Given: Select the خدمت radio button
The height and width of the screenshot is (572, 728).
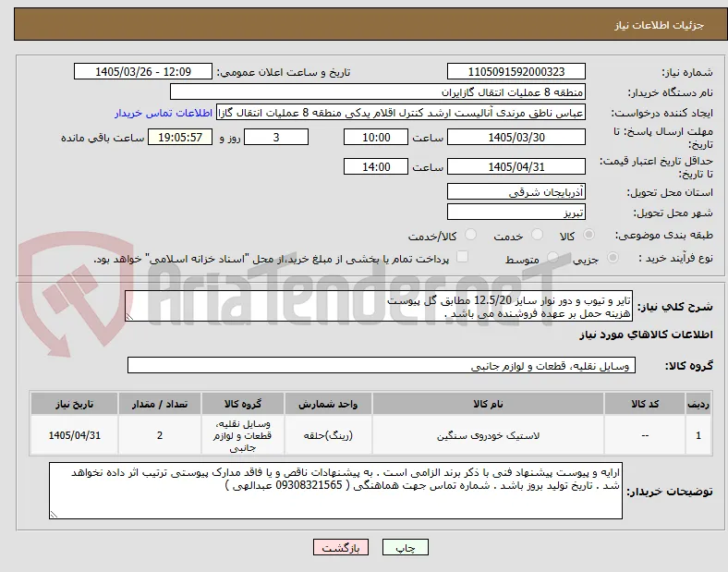Looking at the screenshot, I should pos(537,235).
